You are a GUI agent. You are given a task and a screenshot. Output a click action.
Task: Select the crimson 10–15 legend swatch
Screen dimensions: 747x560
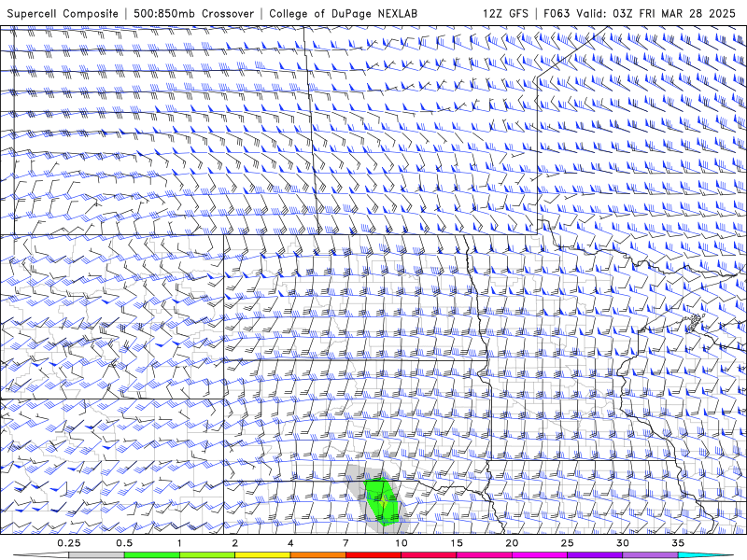pyautogui.click(x=429, y=555)
